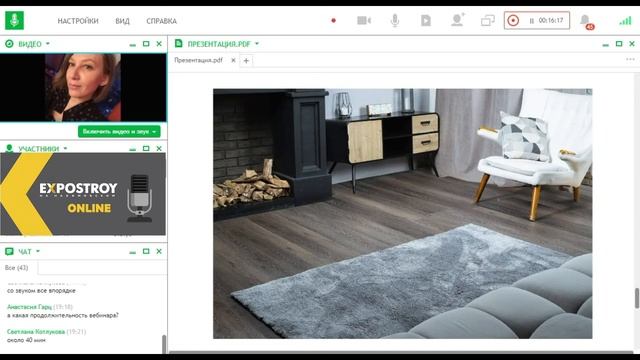Image resolution: width=640 pixels, height=360 pixels.
Task: Open the presentation panel three-dots menu
Action: [630, 59]
